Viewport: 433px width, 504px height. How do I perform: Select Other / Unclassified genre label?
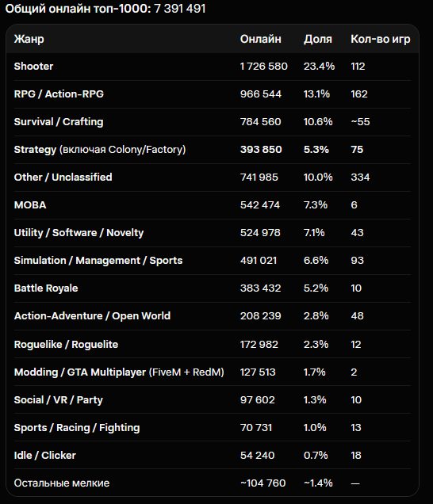[63, 177]
